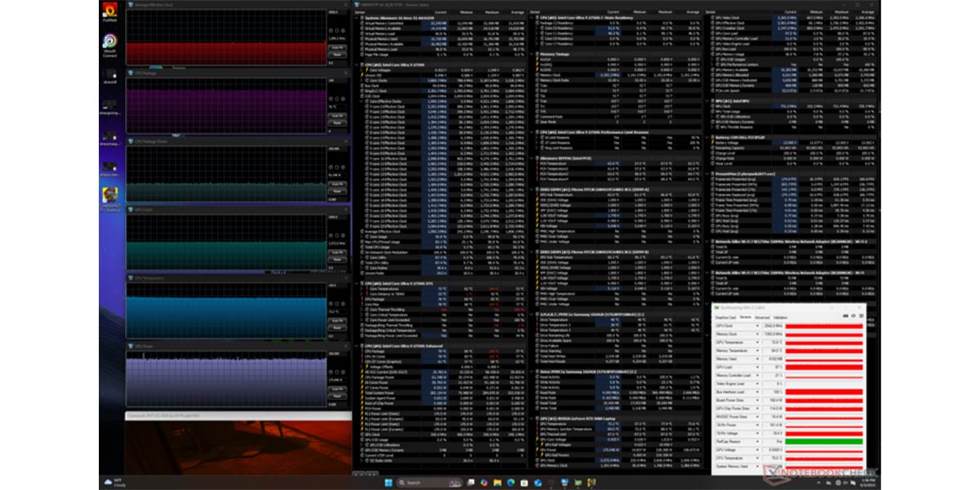The height and width of the screenshot is (490, 980).
Task: Open GPU Clock dropdown in GPU-Z
Action: (757, 325)
